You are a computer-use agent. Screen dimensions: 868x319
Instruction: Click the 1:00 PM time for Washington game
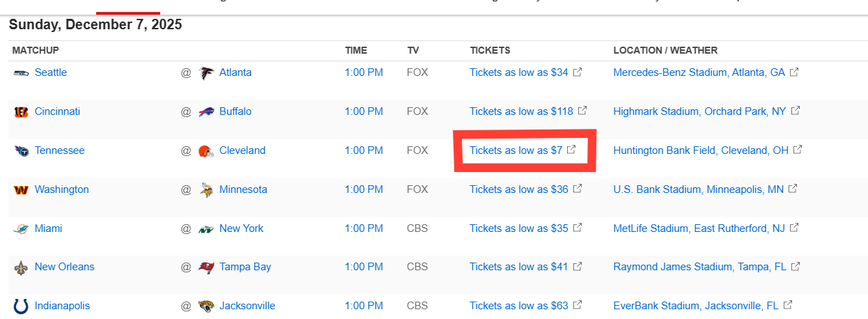(x=364, y=189)
